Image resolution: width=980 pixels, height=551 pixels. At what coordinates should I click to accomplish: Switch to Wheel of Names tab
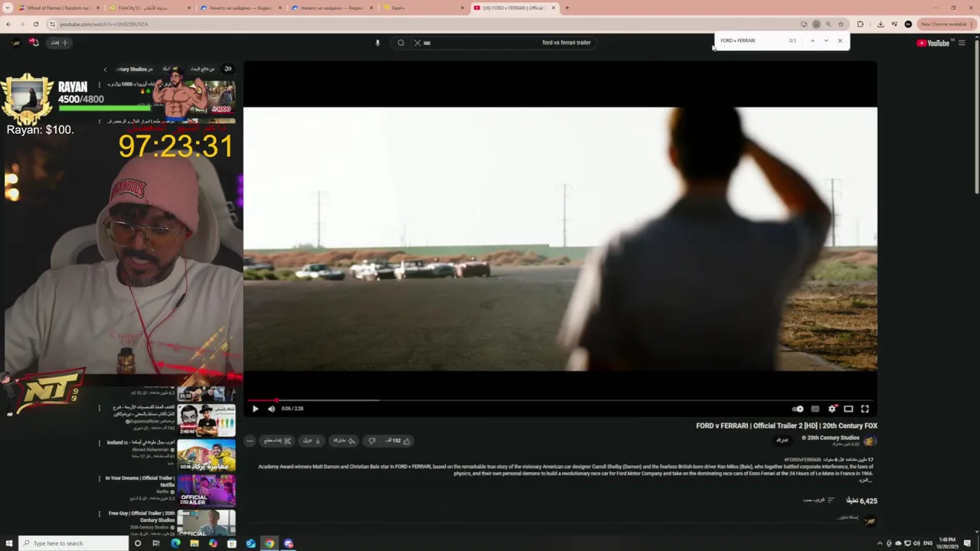(x=58, y=8)
